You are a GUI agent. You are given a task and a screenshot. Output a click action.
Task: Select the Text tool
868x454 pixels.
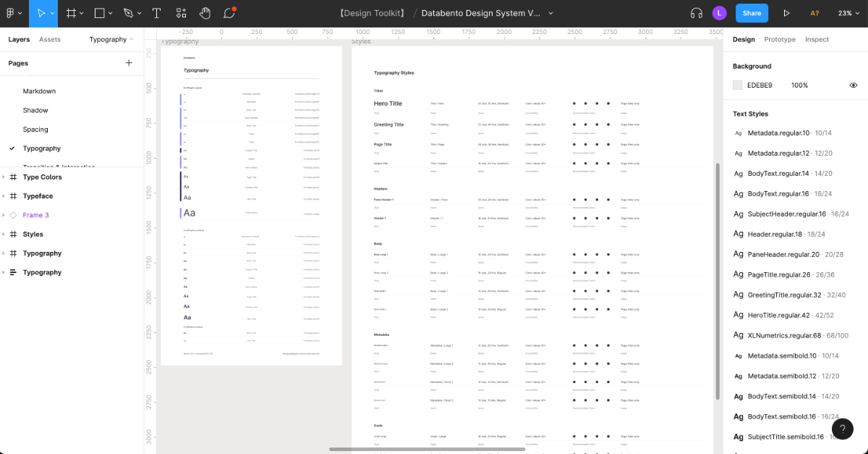coord(156,13)
